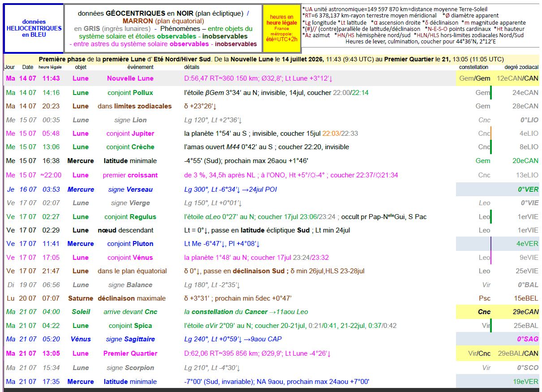Click the 'degré zodiacal' column header
The image size is (542, 392).
click(x=521, y=67)
